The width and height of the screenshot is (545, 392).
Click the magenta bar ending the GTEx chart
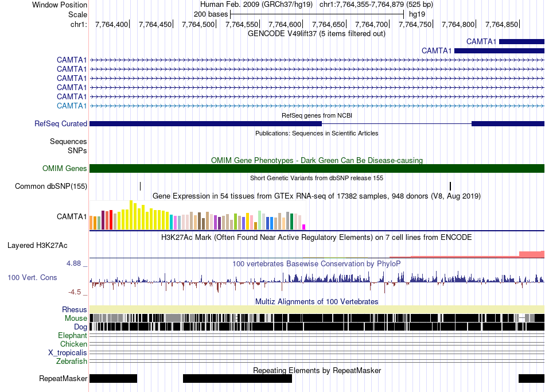[x=304, y=227]
